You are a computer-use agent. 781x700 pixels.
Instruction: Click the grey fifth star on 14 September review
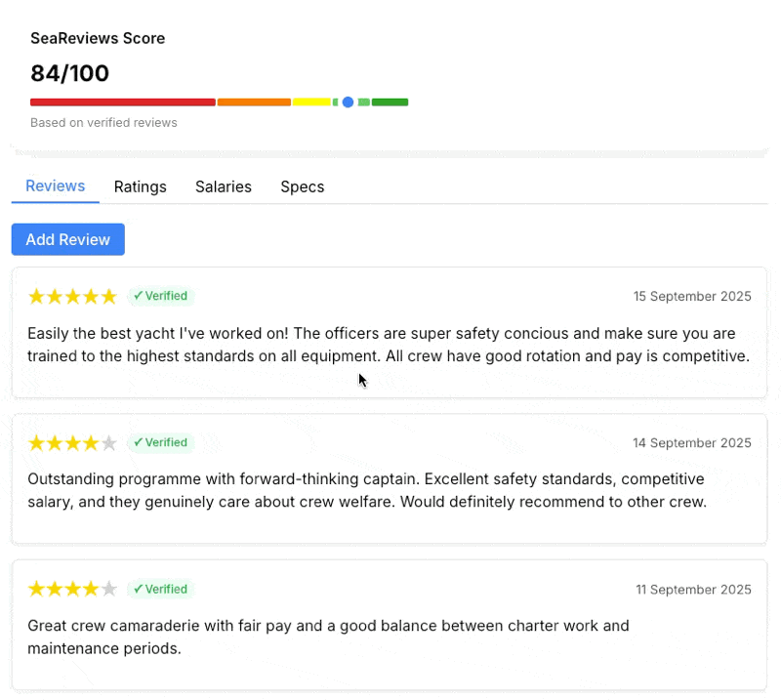pyautogui.click(x=109, y=442)
